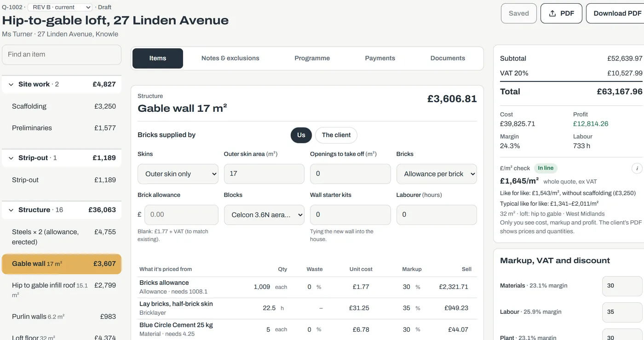The width and height of the screenshot is (644, 340).
Task: Open the Programme tab
Action: [312, 58]
